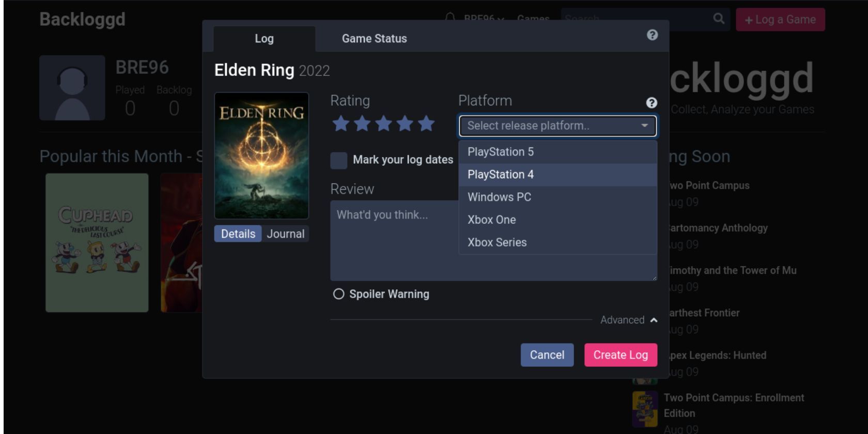This screenshot has height=434, width=868.
Task: Choose Xbox Series from the platform list
Action: click(557, 242)
